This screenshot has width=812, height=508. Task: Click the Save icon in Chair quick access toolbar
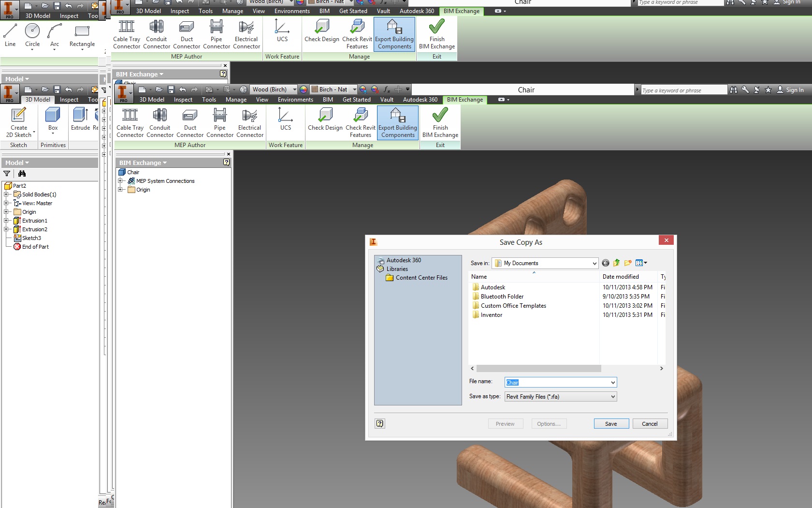click(171, 90)
